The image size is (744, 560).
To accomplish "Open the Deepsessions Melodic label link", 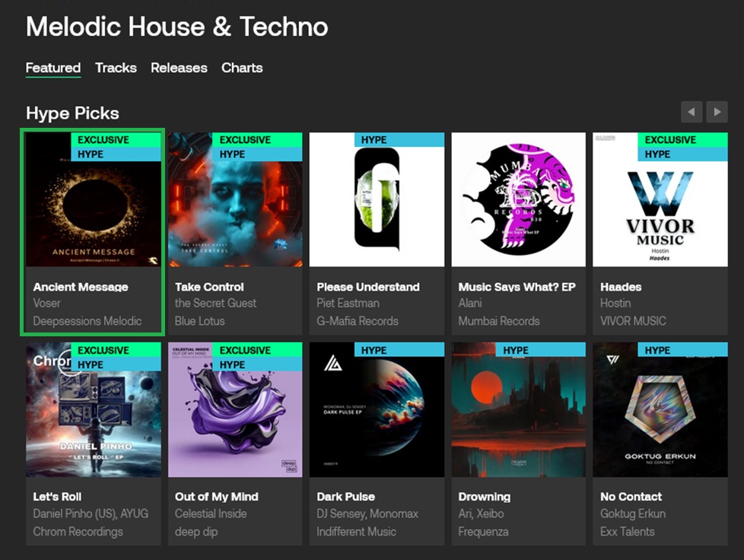I will 87,321.
